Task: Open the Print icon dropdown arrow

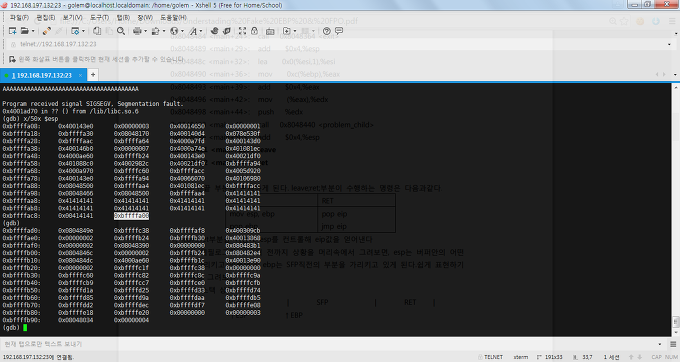Action: click(x=145, y=31)
